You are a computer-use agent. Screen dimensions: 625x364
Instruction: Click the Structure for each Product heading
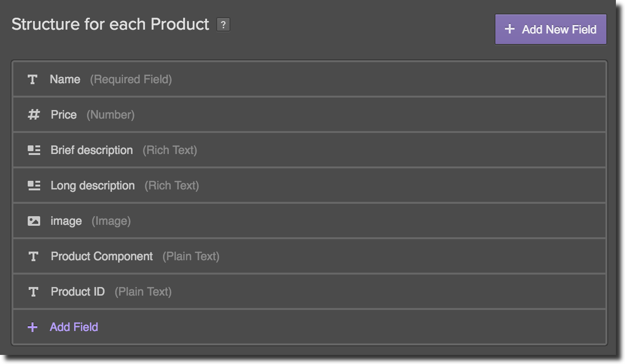(x=110, y=24)
